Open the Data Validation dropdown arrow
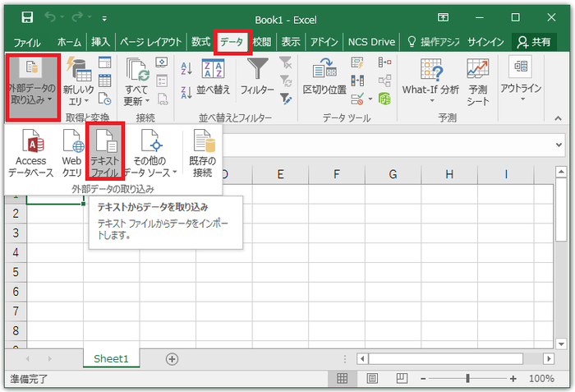The image size is (575, 392). (x=370, y=99)
